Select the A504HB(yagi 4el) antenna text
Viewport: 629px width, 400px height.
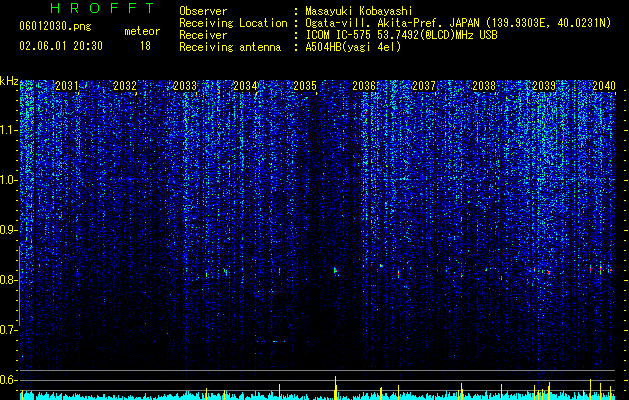(x=353, y=47)
